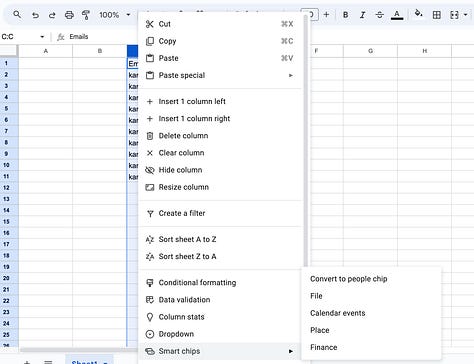Click the name box showing C:C

coord(20,37)
